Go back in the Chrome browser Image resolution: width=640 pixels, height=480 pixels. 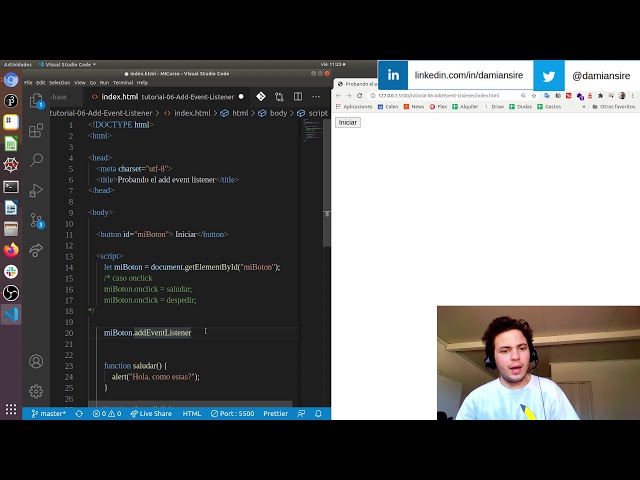(x=338, y=96)
